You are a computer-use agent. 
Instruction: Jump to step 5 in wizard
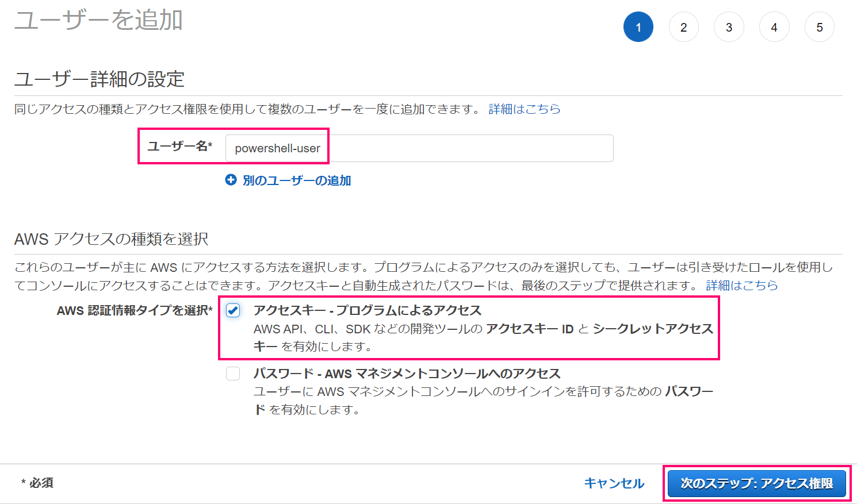820,27
